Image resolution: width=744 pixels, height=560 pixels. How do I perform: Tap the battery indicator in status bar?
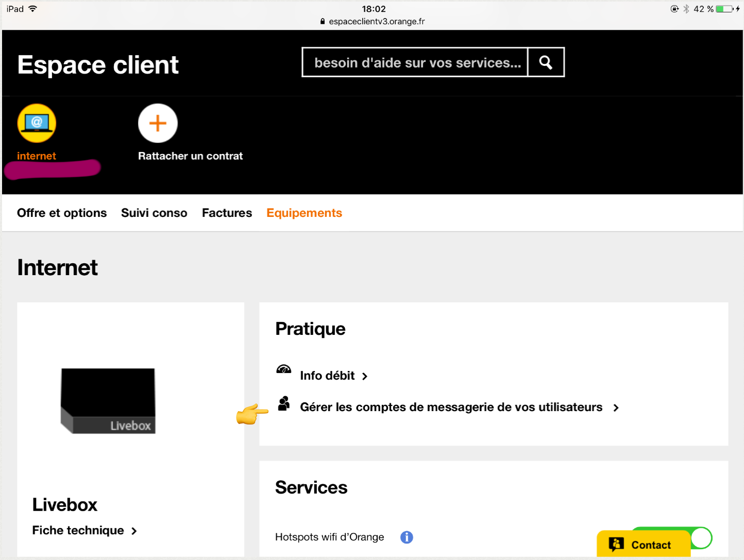[x=724, y=9]
